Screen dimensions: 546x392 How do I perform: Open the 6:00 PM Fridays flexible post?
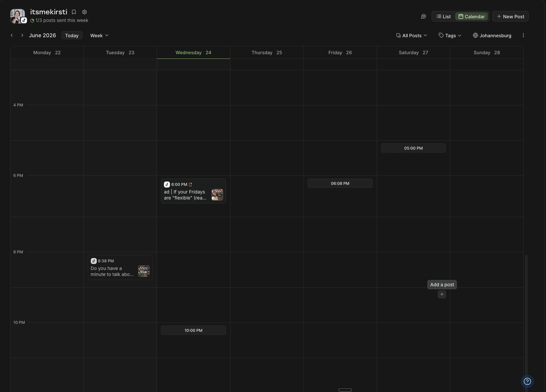[x=194, y=191]
